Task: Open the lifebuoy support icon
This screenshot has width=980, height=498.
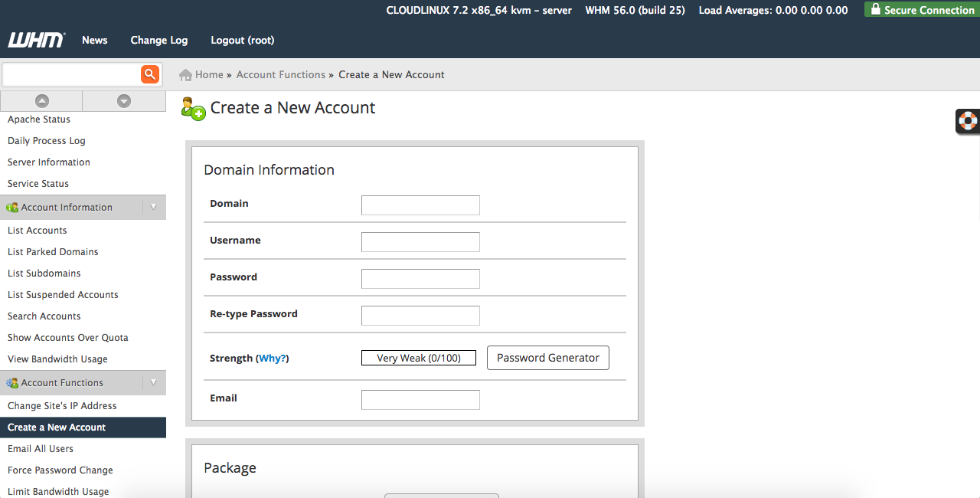Action: pos(968,121)
